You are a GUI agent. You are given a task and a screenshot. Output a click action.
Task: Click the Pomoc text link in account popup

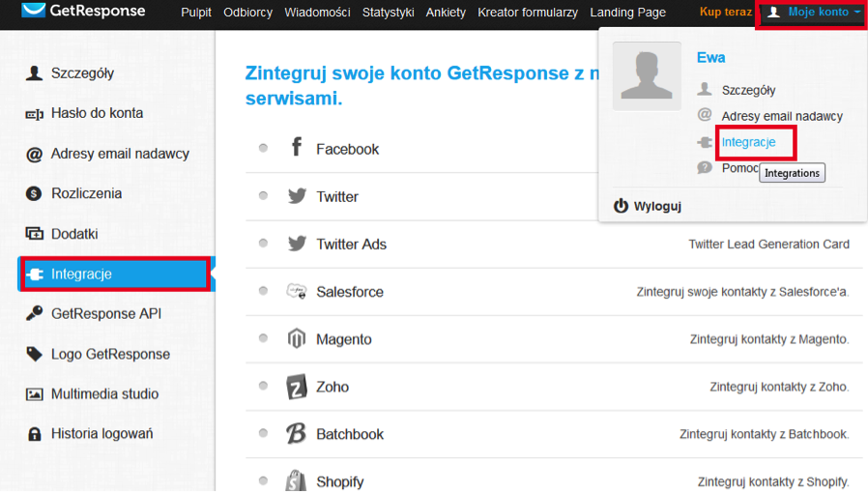pyautogui.click(x=739, y=167)
